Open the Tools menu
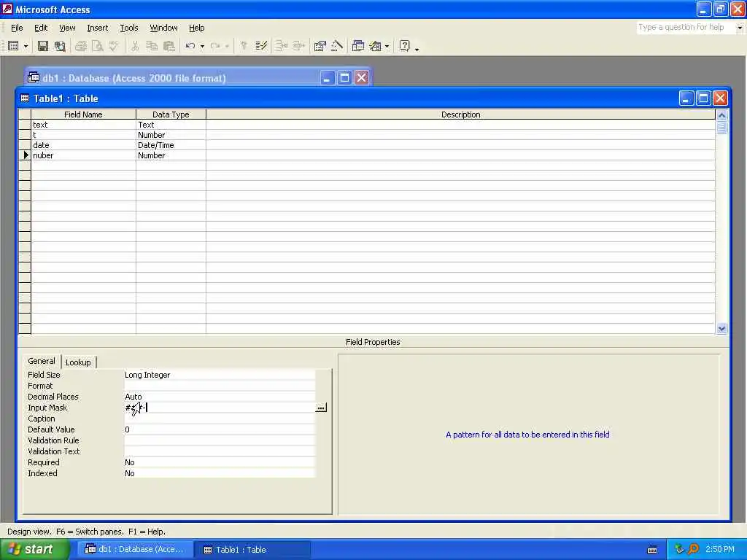The image size is (747, 560). 128,28
